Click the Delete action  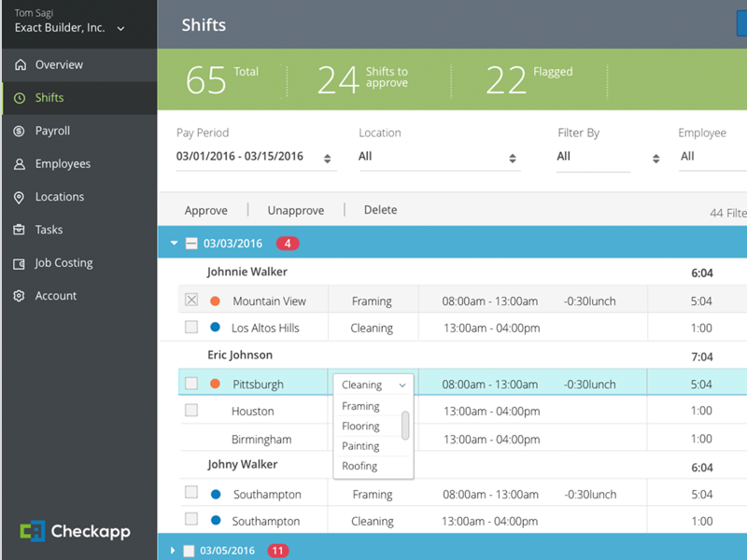(380, 210)
